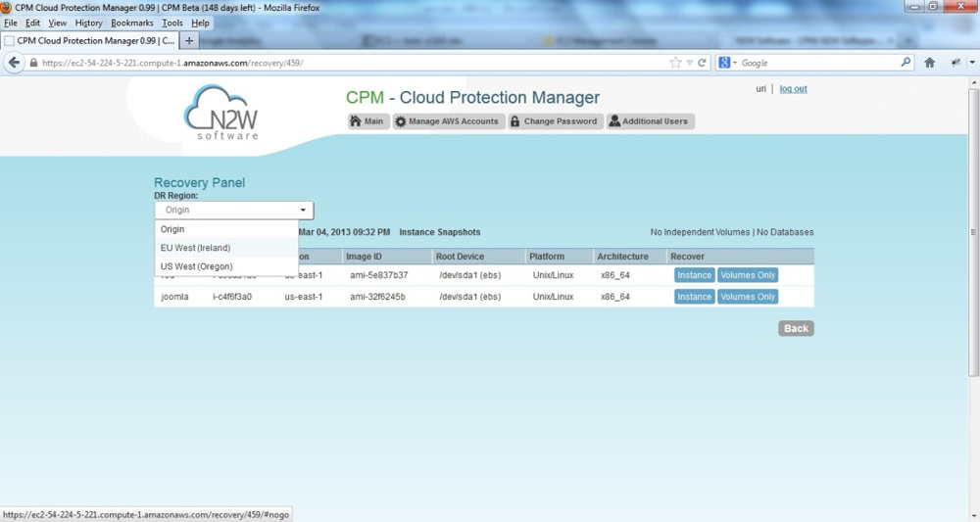The image size is (980, 522).
Task: Click the Change Password button
Action: pyautogui.click(x=555, y=121)
